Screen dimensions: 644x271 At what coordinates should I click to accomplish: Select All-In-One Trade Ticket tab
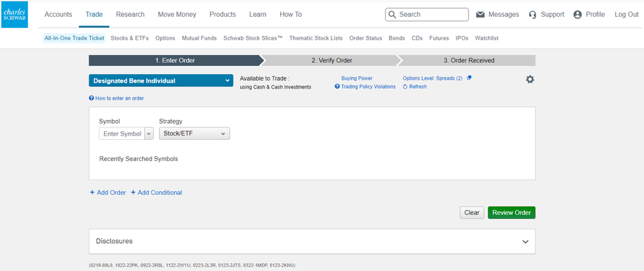[75, 38]
